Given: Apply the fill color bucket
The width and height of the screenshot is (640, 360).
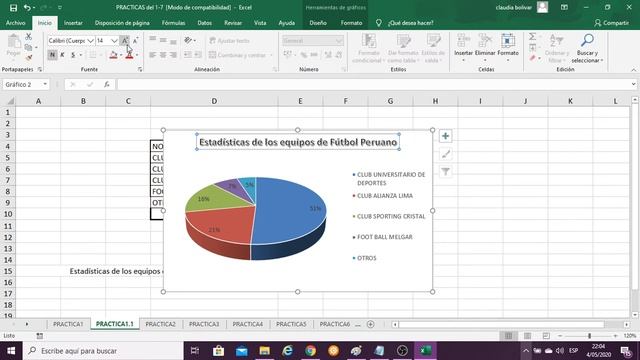Looking at the screenshot, I should click(113, 55).
